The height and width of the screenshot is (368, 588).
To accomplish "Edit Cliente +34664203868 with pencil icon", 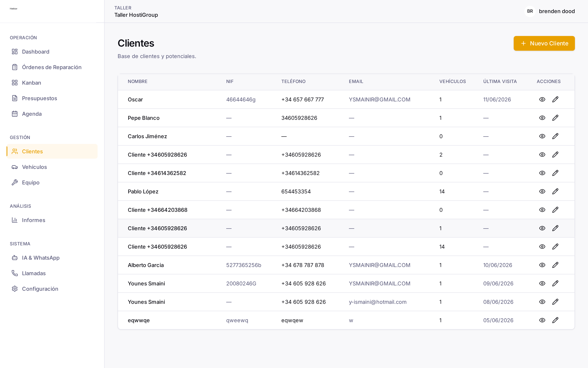I will (x=555, y=210).
